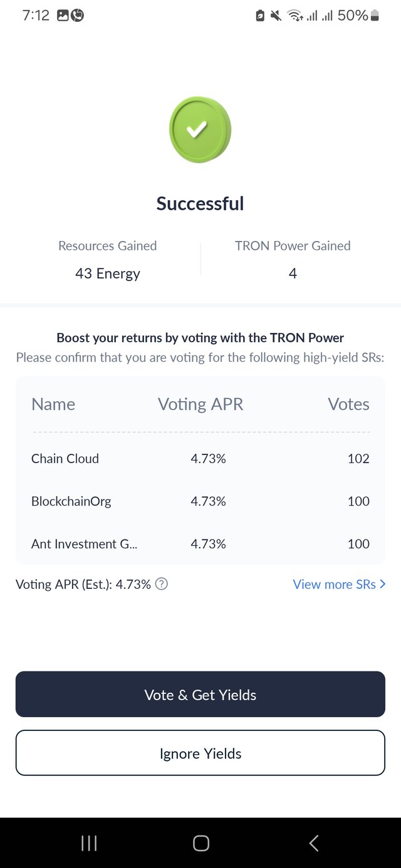Tap the battery icon in status bar

coord(375,16)
